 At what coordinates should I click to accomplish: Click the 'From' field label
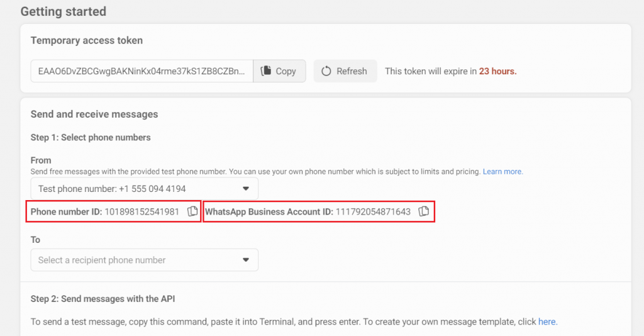(41, 160)
